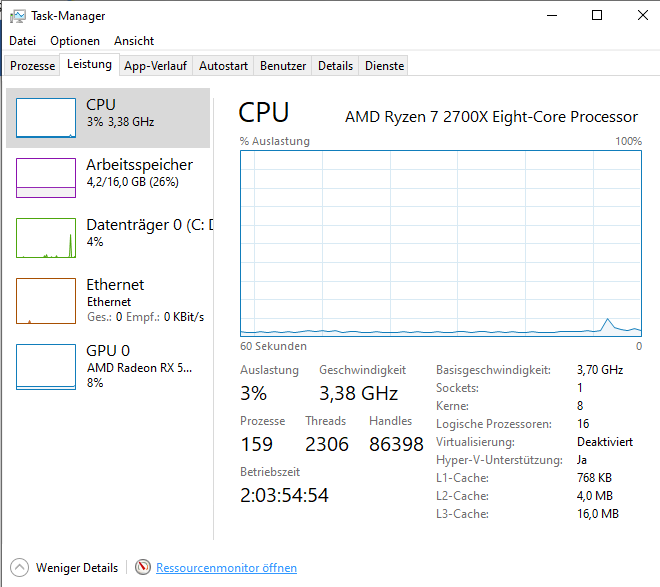Open the Optionen menu
660x587 pixels.
(75, 41)
